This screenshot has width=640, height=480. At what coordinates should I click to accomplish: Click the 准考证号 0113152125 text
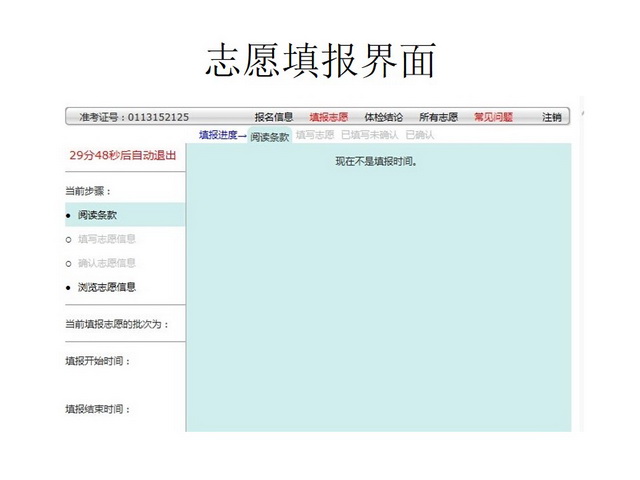pos(134,117)
